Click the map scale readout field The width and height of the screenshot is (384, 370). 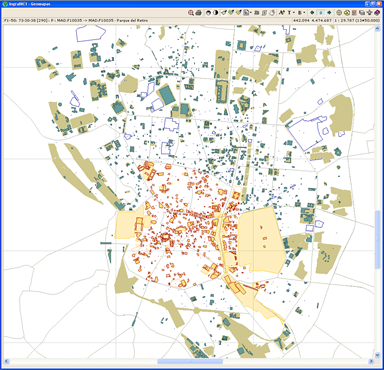[357, 20]
